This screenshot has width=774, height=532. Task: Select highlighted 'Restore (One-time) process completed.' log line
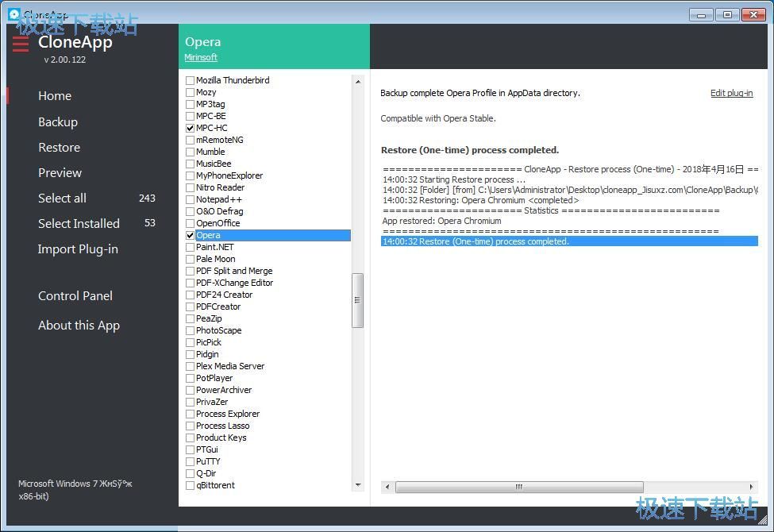(570, 241)
